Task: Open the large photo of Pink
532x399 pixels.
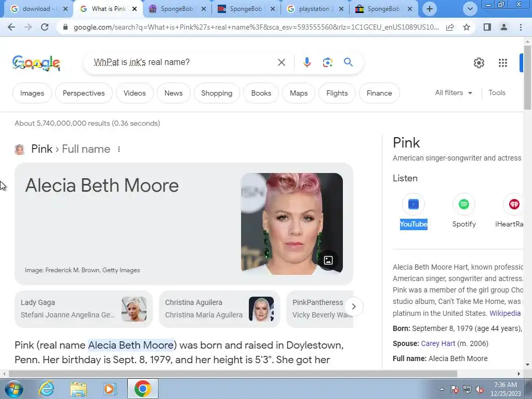Action: coord(292,223)
